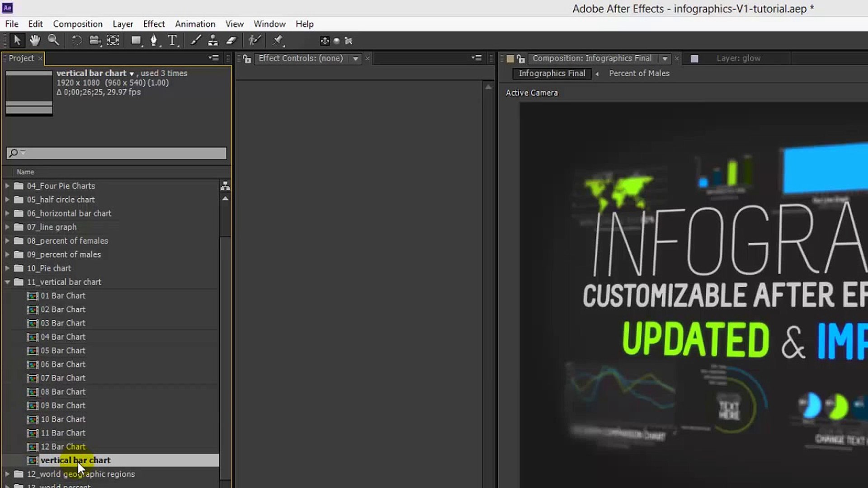Screen dimensions: 868x488
Task: Toggle the Composition viewer lock icon
Action: 521,59
